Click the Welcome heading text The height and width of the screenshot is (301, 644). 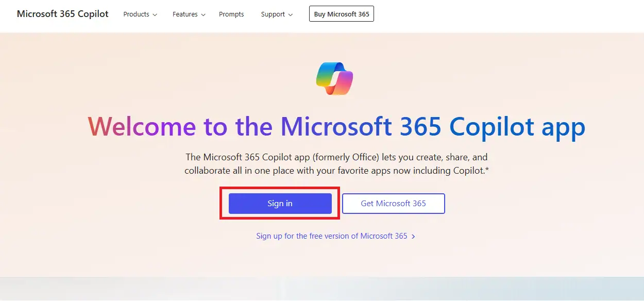tap(336, 126)
